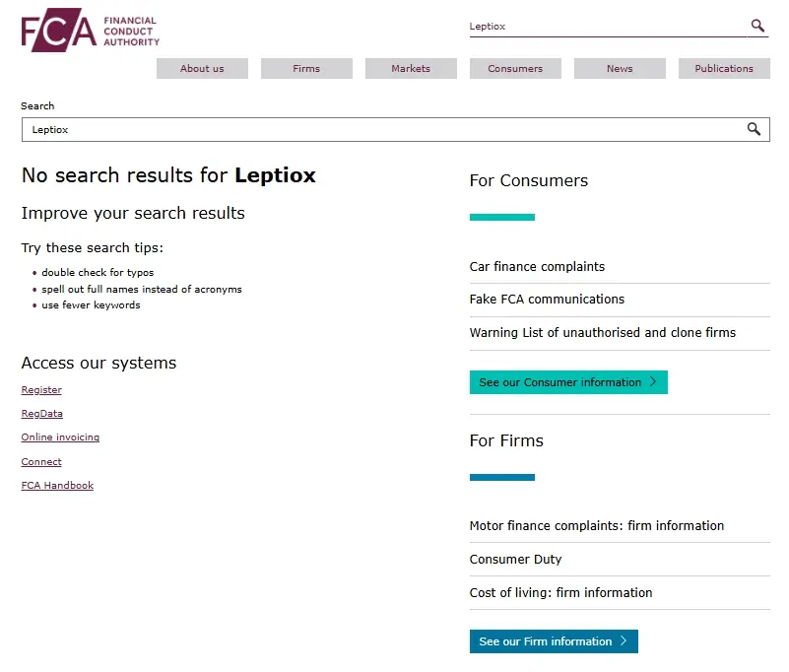
Task: Open the Markets menu
Action: pyautogui.click(x=411, y=69)
